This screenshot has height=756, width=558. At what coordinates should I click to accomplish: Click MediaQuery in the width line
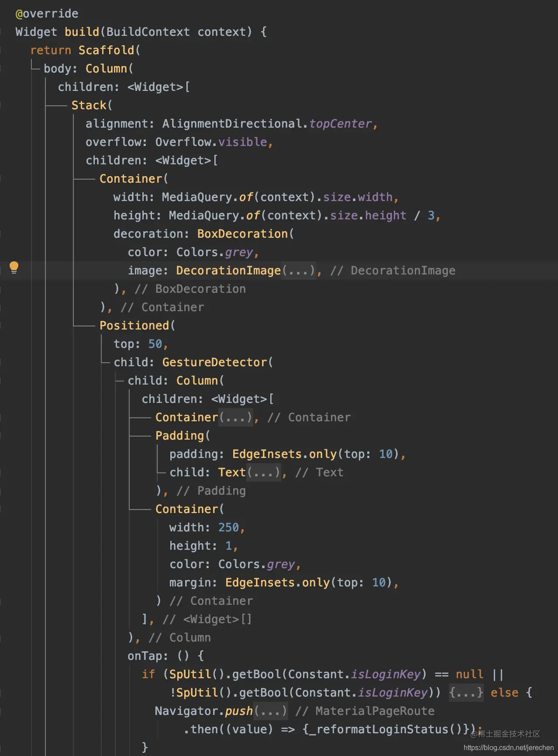click(197, 197)
